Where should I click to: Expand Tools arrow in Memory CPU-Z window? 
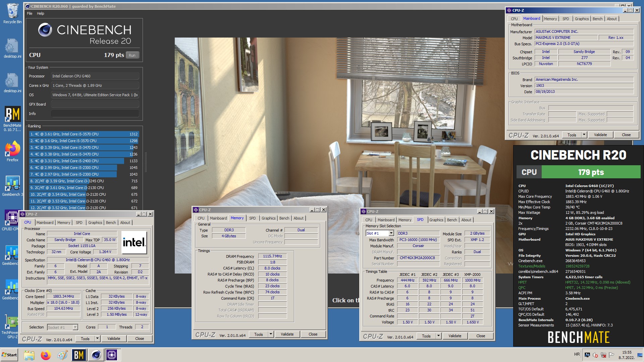click(x=271, y=335)
